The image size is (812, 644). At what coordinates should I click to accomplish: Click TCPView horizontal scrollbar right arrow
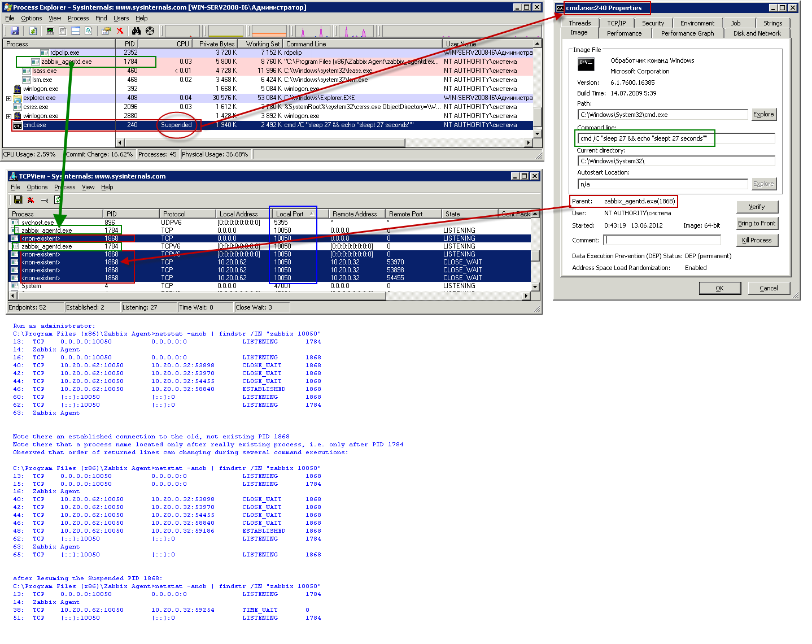527,295
